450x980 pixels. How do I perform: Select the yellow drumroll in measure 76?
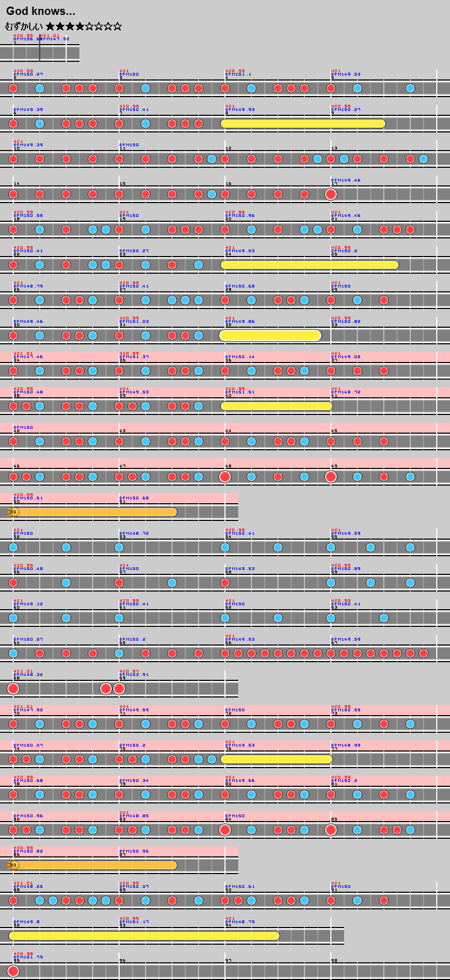coord(276,759)
